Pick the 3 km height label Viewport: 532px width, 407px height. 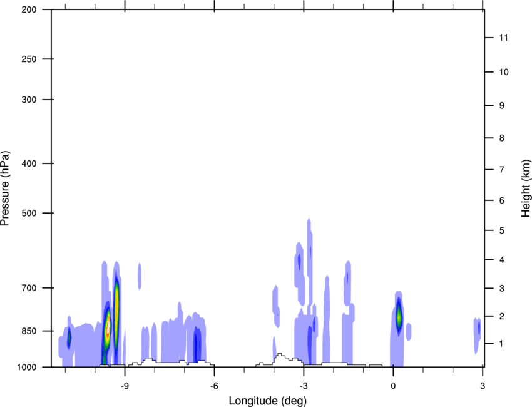coord(502,288)
